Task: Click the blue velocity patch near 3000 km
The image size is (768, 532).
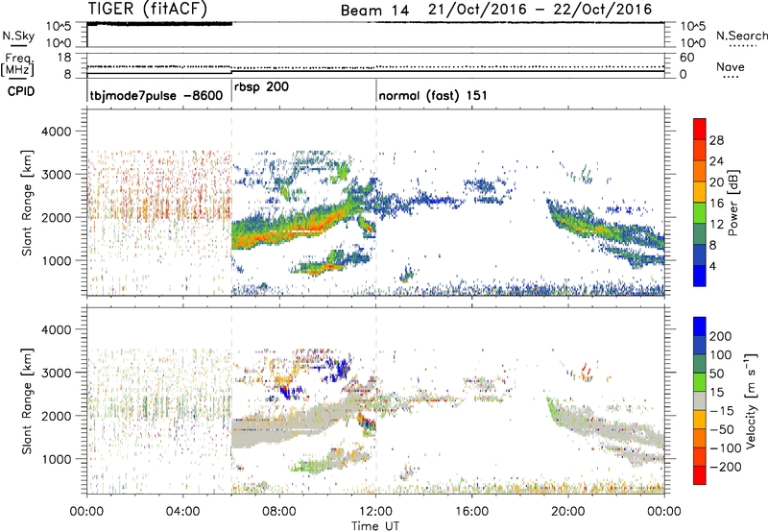Action: point(341,367)
